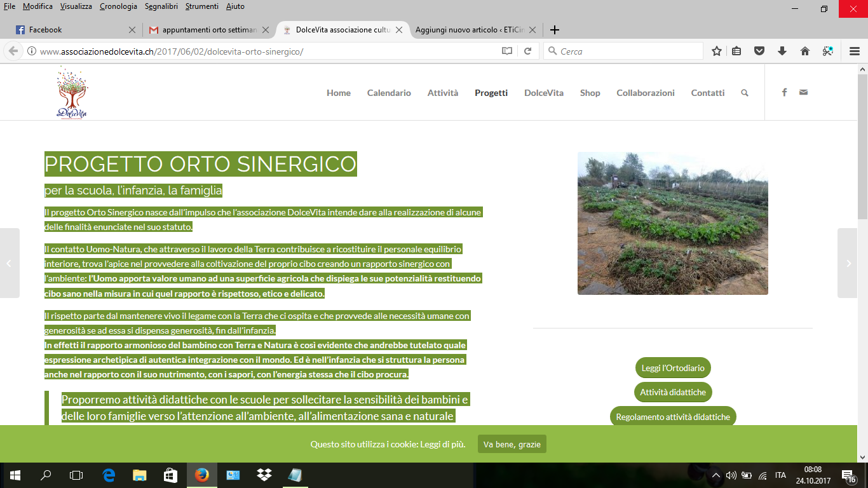Open Task View in taskbar
The image size is (868, 488).
point(76,475)
